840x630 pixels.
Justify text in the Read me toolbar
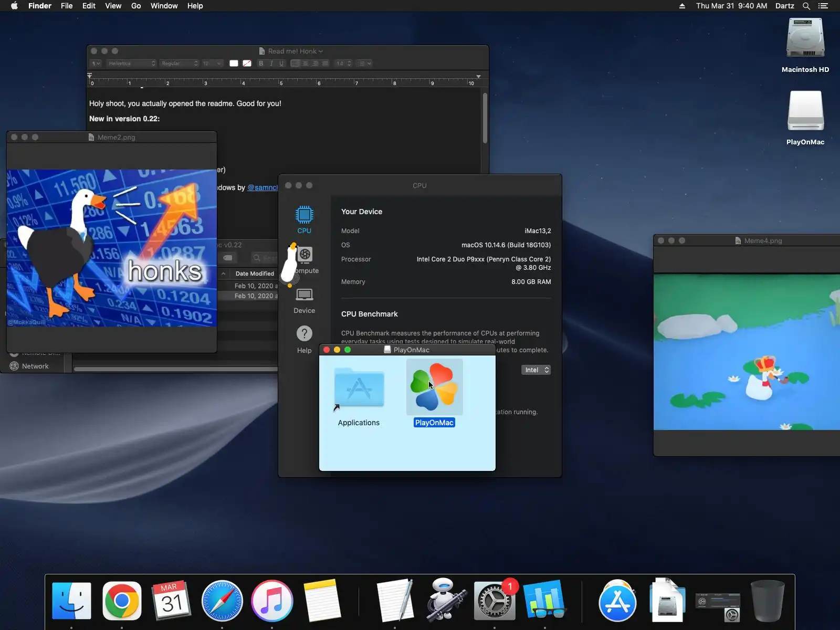point(325,64)
